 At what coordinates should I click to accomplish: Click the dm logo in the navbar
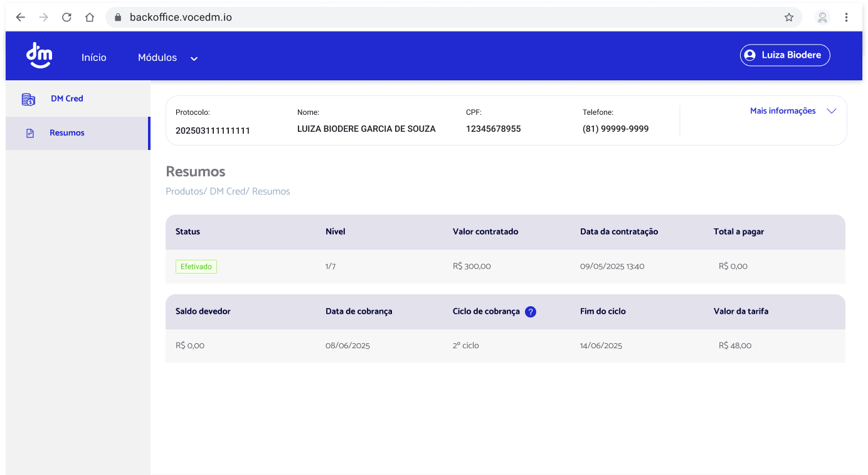pyautogui.click(x=39, y=55)
